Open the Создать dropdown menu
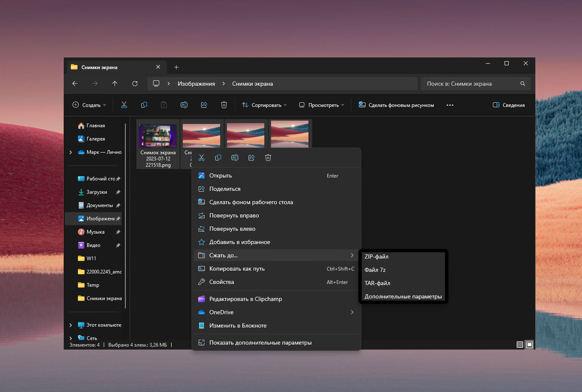The image size is (582, 392). pyautogui.click(x=89, y=105)
